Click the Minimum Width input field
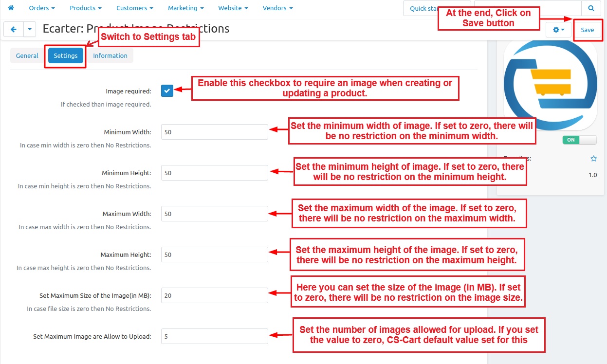607x364 pixels. tap(214, 132)
